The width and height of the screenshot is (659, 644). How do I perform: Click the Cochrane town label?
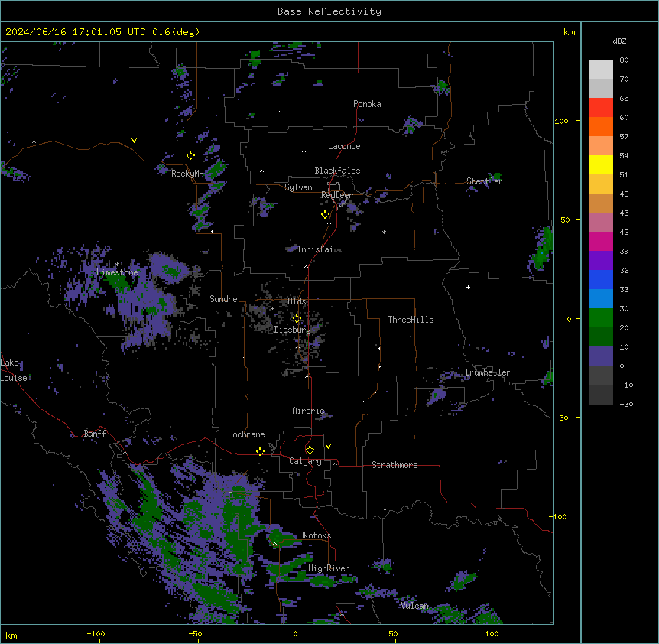click(246, 434)
